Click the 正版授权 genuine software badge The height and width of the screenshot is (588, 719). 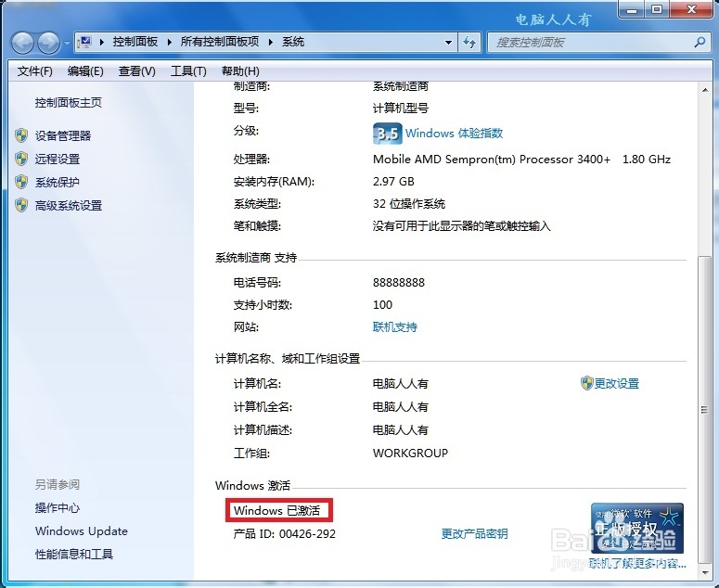tap(637, 528)
